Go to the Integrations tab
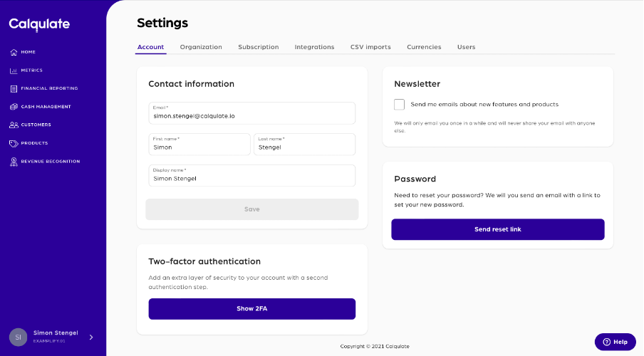This screenshot has height=356, width=644. tap(314, 47)
